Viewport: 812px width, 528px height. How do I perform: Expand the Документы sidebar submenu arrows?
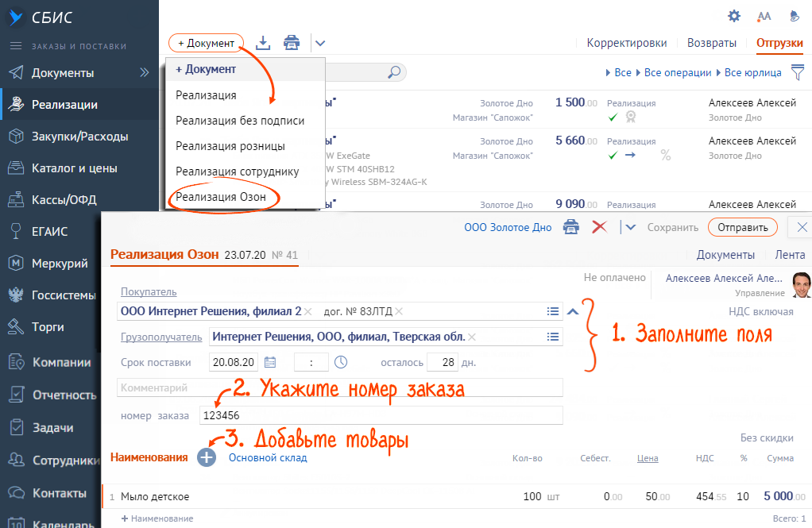145,72
